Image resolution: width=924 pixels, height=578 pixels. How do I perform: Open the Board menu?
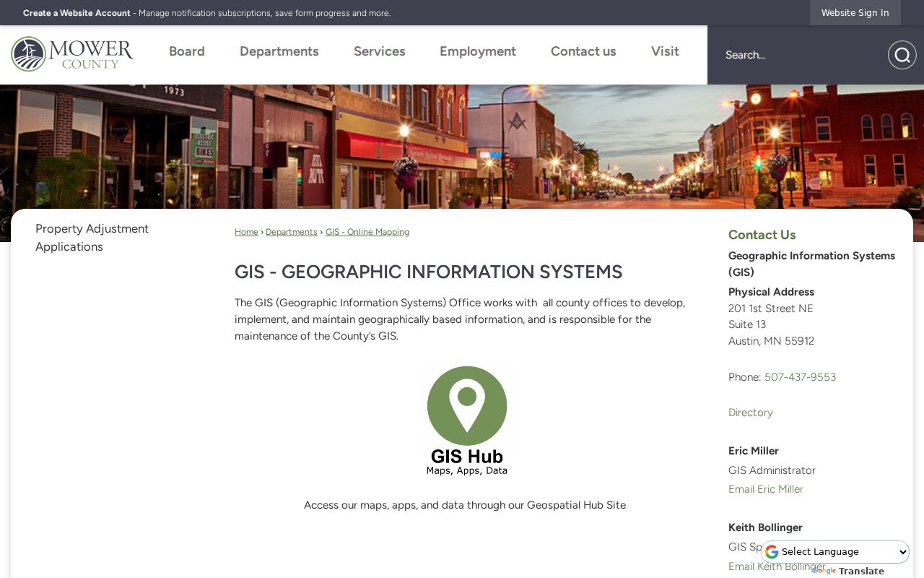187,51
